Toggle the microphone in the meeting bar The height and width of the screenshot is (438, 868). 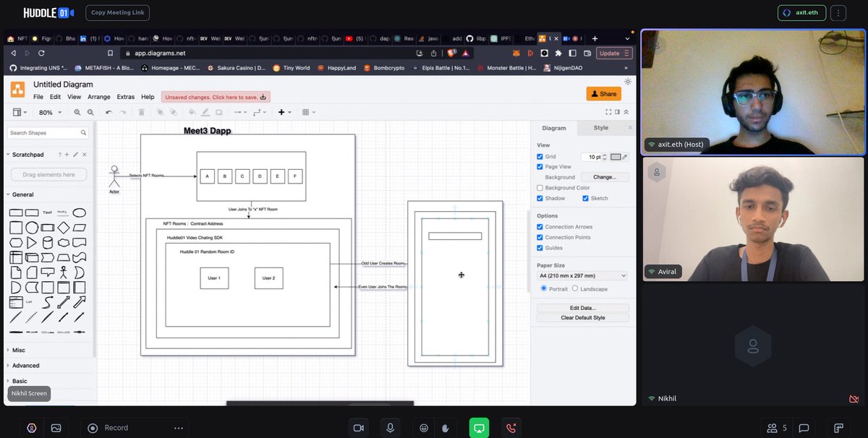point(390,428)
